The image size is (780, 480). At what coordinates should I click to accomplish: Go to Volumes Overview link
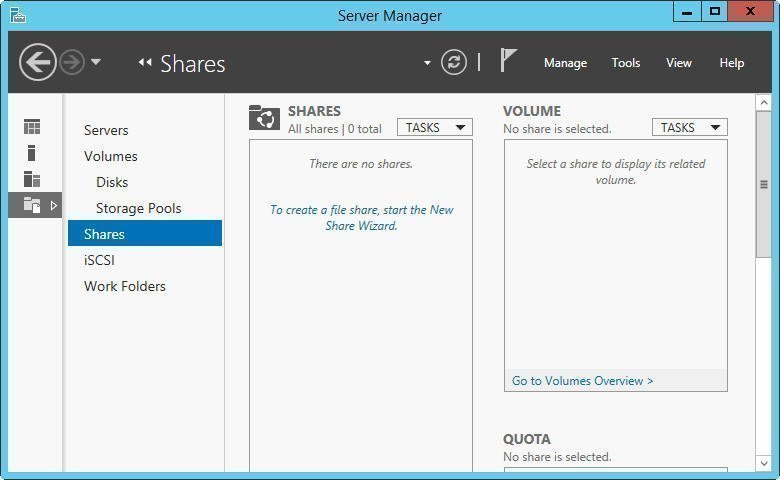pyautogui.click(x=582, y=381)
